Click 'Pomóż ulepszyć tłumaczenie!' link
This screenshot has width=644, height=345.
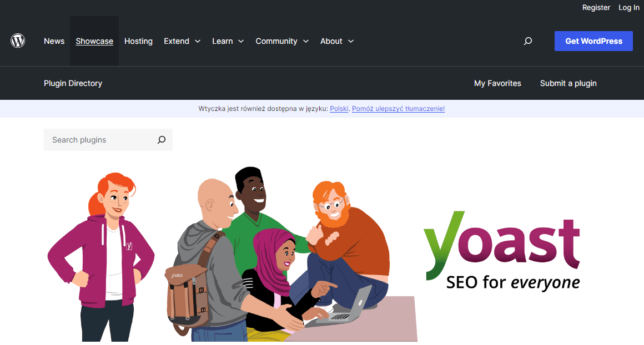coord(398,108)
